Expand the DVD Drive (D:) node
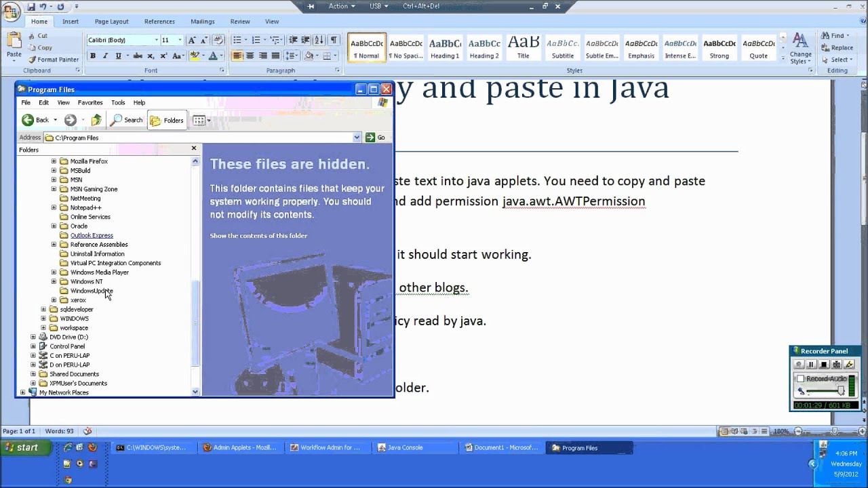868x488 pixels. click(33, 337)
